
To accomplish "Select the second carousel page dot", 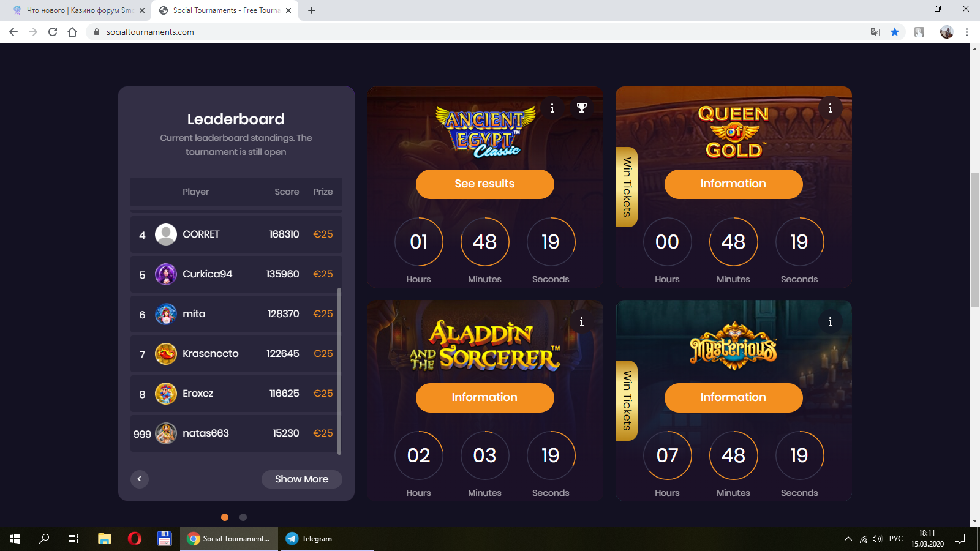I will coord(243,517).
